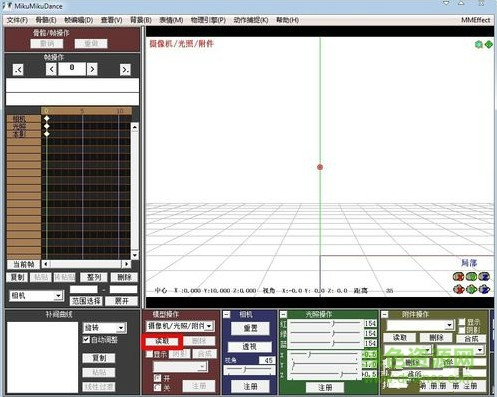497x397 pixels.
Task: Click the timeline vertical scrollbar down arrow
Action: 135,255
